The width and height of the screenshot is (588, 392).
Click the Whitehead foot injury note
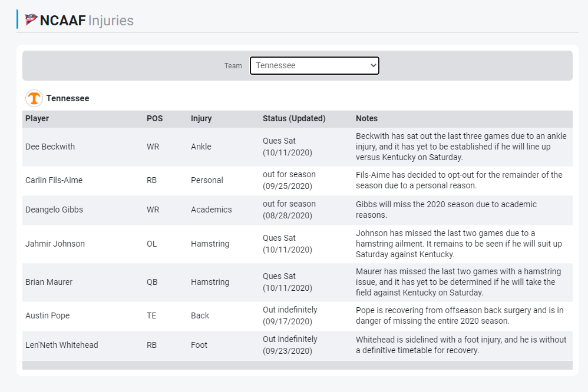(461, 345)
